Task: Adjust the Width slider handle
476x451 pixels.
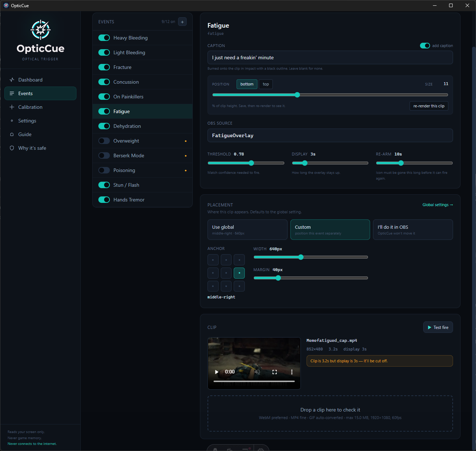Action: pos(301,257)
